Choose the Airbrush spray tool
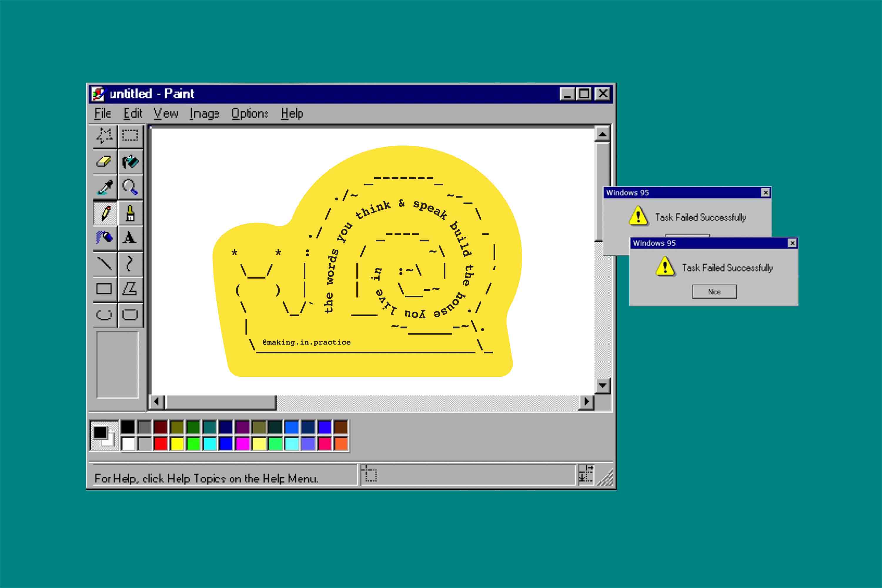This screenshot has width=882, height=588. pyautogui.click(x=104, y=238)
